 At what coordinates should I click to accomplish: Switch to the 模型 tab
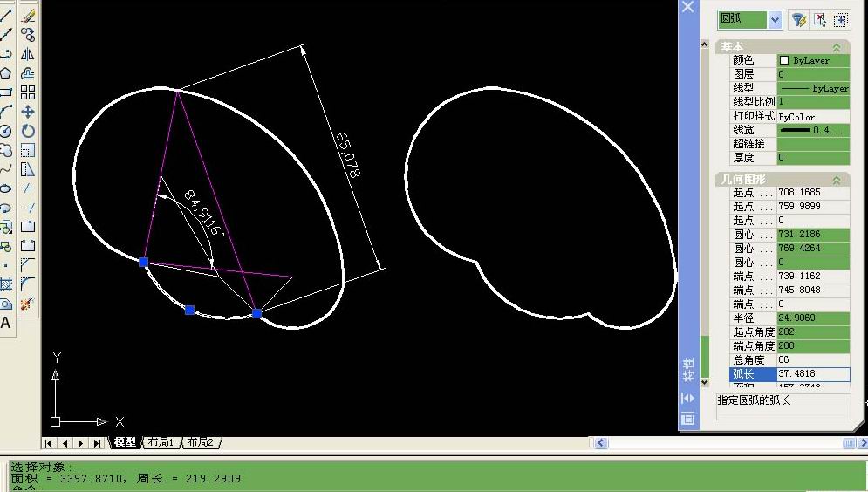(x=125, y=442)
